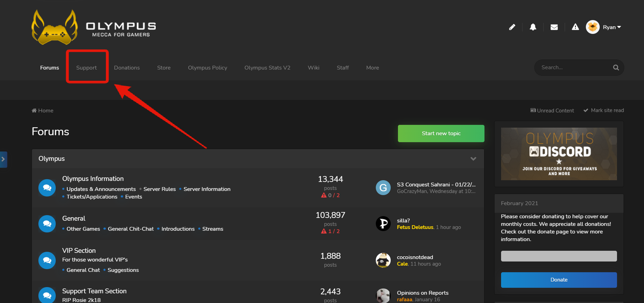The width and height of the screenshot is (644, 303).
Task: Collapse the Olympus category chevron
Action: tap(473, 159)
